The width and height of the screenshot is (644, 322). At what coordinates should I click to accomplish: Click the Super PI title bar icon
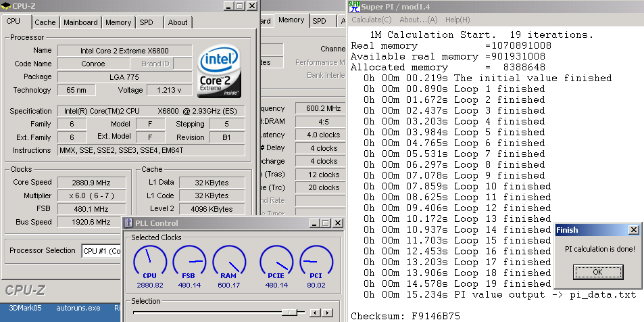(x=353, y=6)
